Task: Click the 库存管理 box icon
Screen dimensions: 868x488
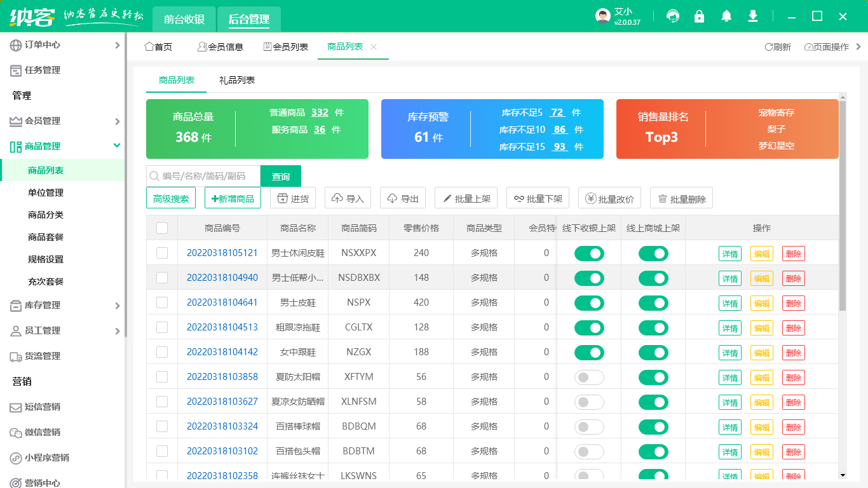Action: point(16,306)
